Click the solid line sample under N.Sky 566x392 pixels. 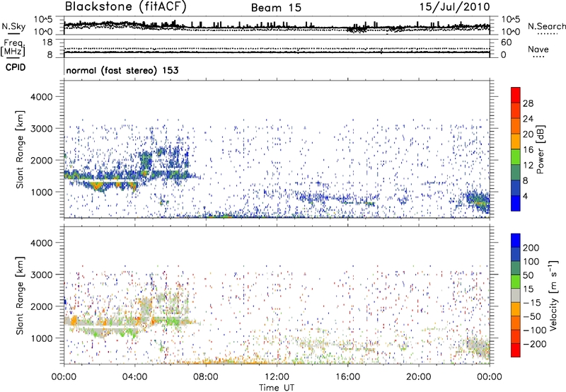tap(13, 33)
